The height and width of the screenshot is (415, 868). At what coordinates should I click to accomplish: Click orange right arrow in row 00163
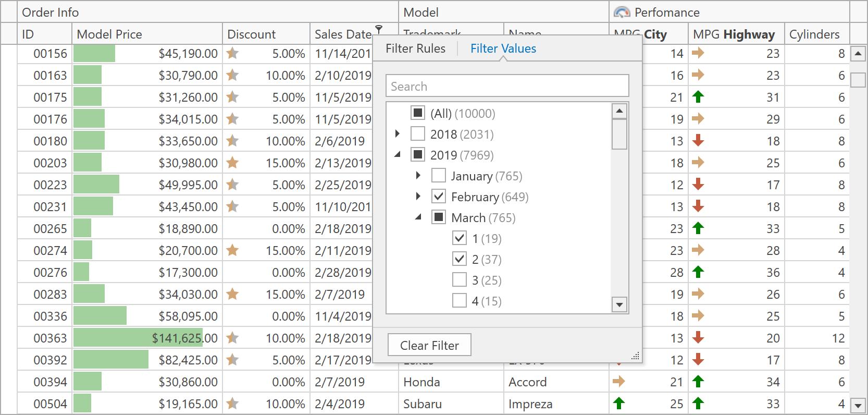698,75
